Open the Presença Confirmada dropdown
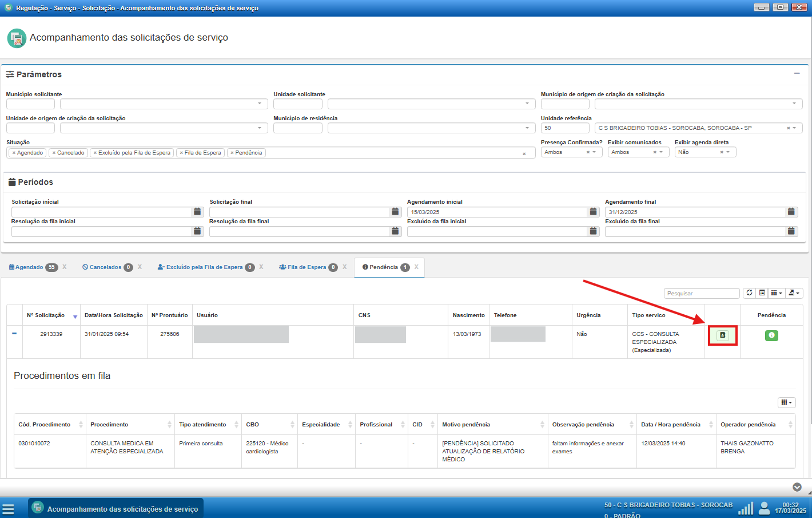The image size is (812, 518). (594, 152)
